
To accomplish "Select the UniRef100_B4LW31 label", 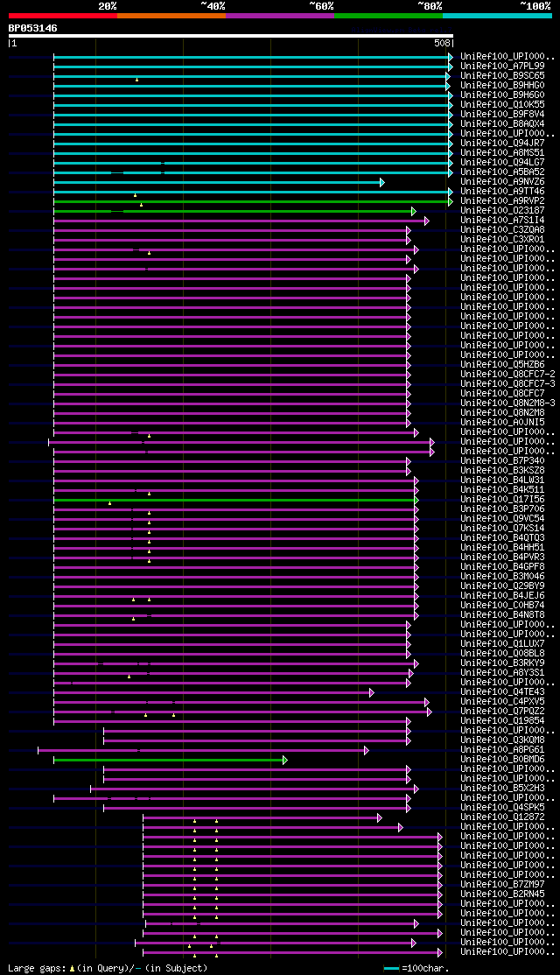I will (x=502, y=480).
